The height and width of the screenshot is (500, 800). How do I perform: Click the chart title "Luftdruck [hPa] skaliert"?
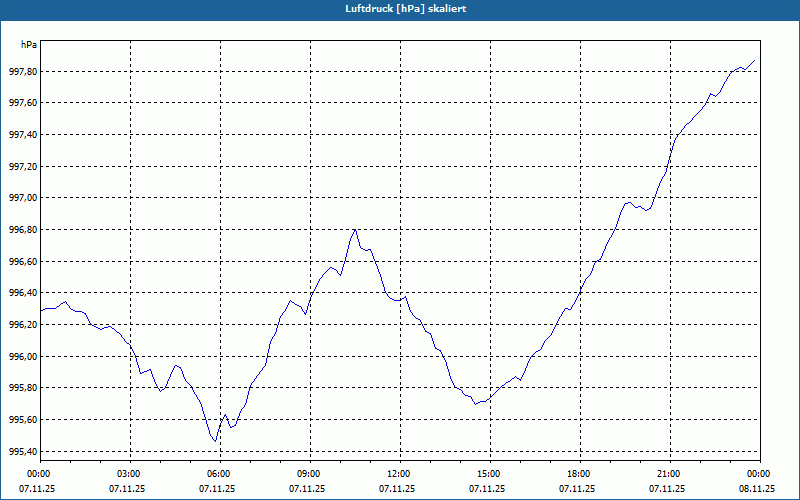coord(406,9)
